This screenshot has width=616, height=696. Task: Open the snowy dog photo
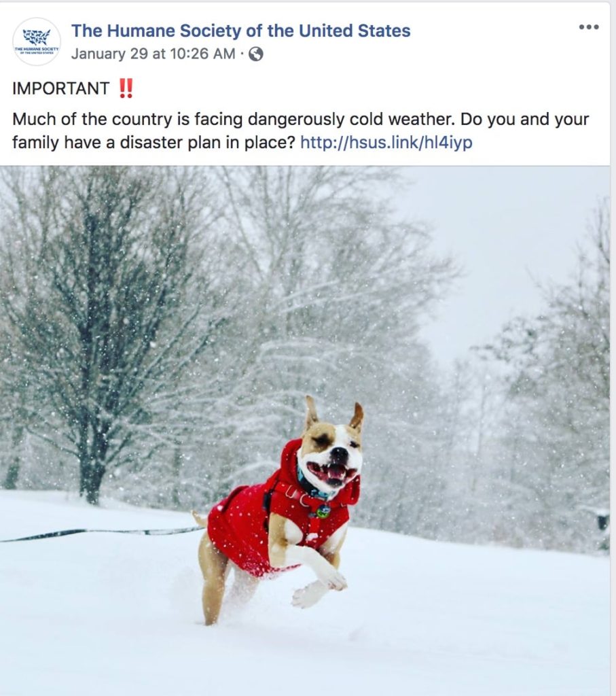click(x=305, y=430)
